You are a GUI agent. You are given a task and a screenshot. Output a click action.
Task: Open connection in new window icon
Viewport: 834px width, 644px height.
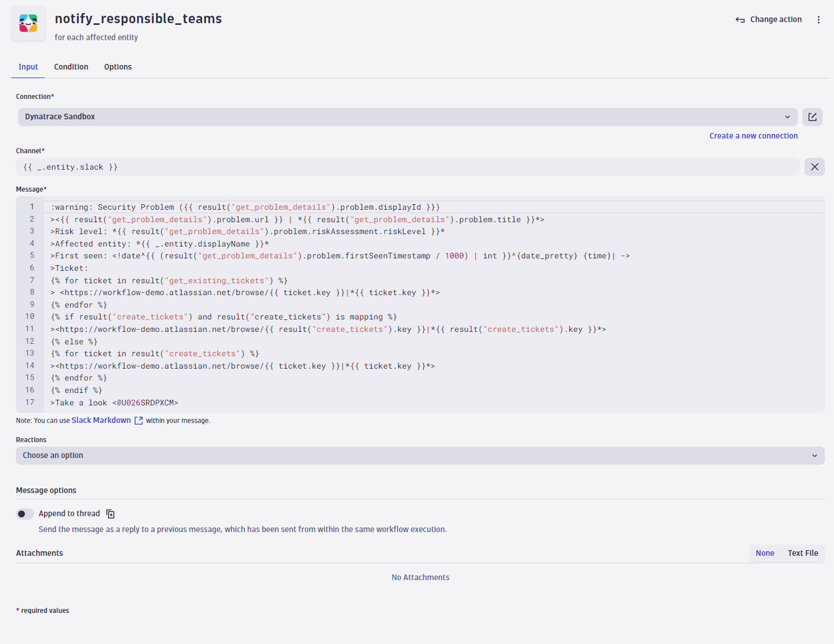coord(812,117)
